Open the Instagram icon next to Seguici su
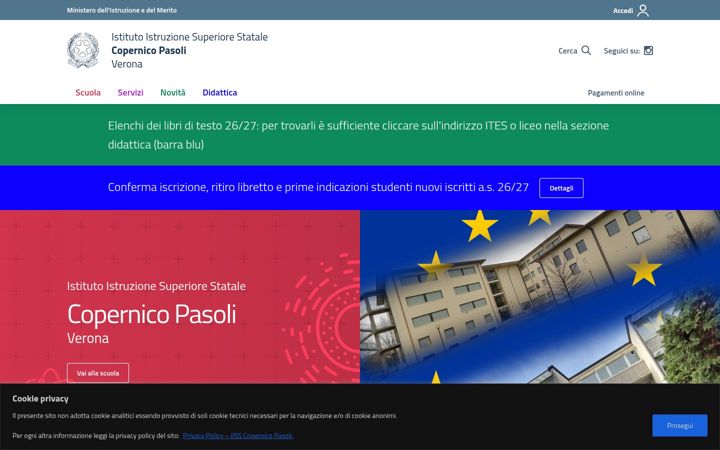Screen dimensions: 720x450 [648, 51]
